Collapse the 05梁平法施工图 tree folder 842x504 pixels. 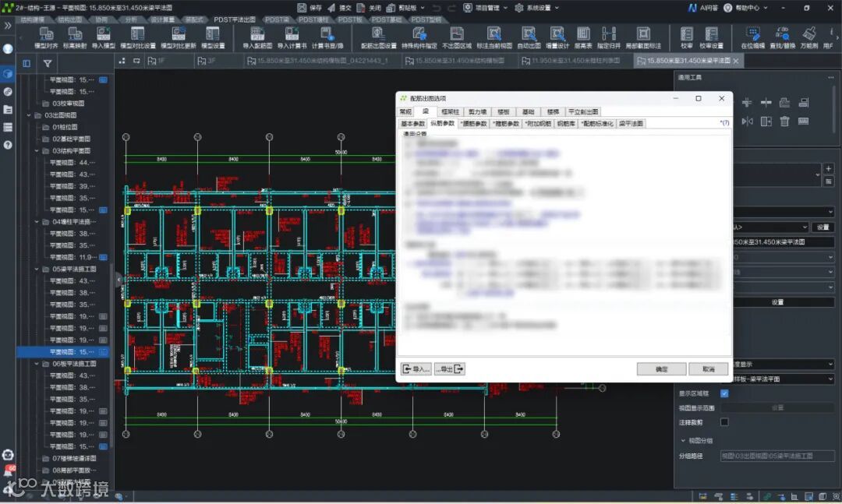[x=38, y=269]
